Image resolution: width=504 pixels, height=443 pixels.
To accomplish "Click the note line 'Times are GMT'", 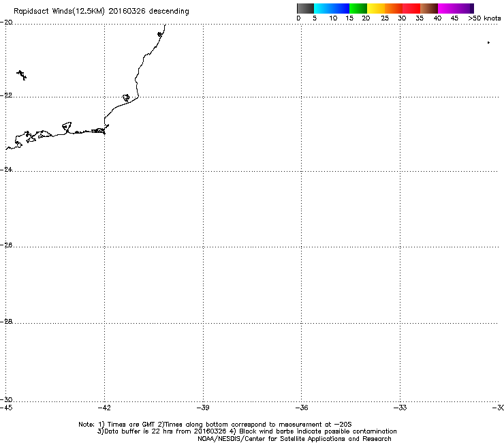I will tap(131, 425).
